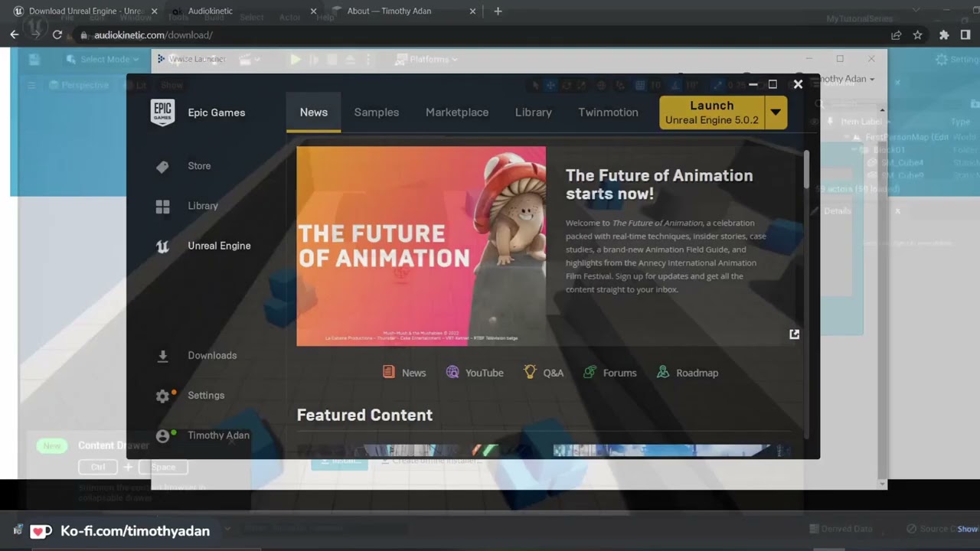Open the YouTube link
The width and height of the screenshot is (980, 551).
click(x=475, y=373)
